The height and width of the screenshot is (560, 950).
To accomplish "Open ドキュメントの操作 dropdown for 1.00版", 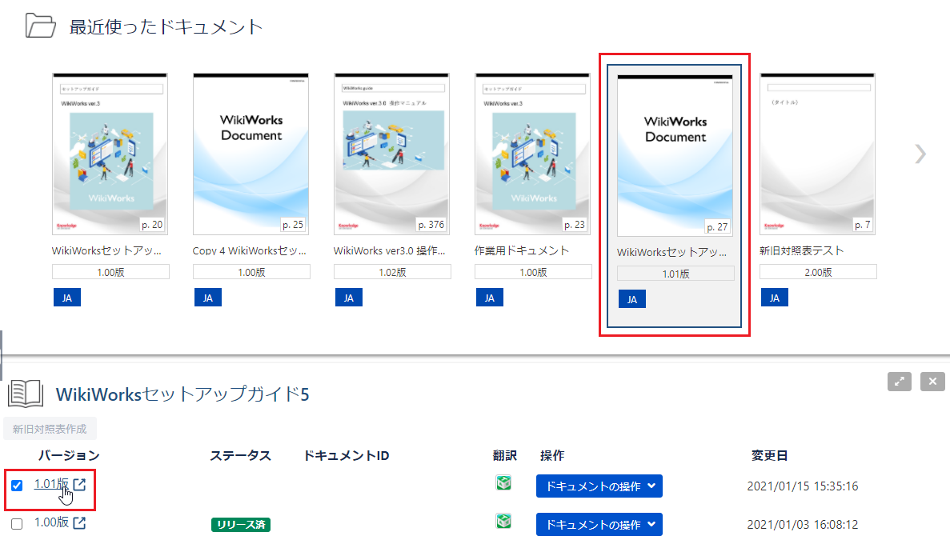I will (x=599, y=525).
